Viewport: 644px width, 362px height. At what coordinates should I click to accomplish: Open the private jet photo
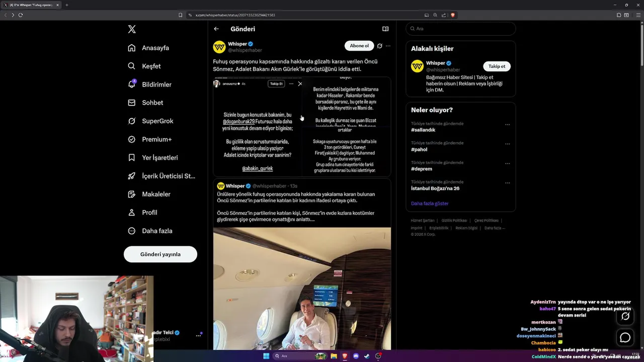click(302, 289)
